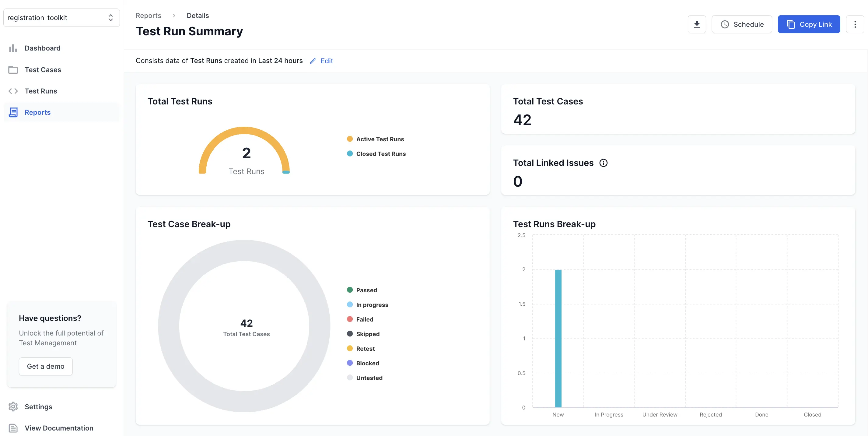
Task: Open the three-dot more options menu
Action: 855,24
